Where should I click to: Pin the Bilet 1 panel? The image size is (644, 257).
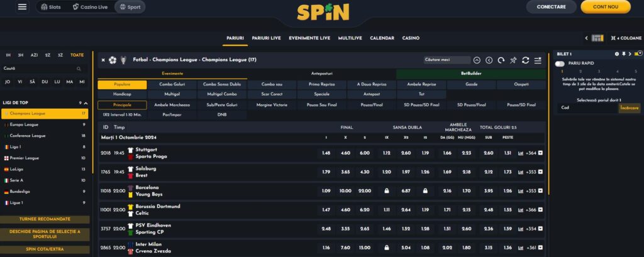[623, 54]
